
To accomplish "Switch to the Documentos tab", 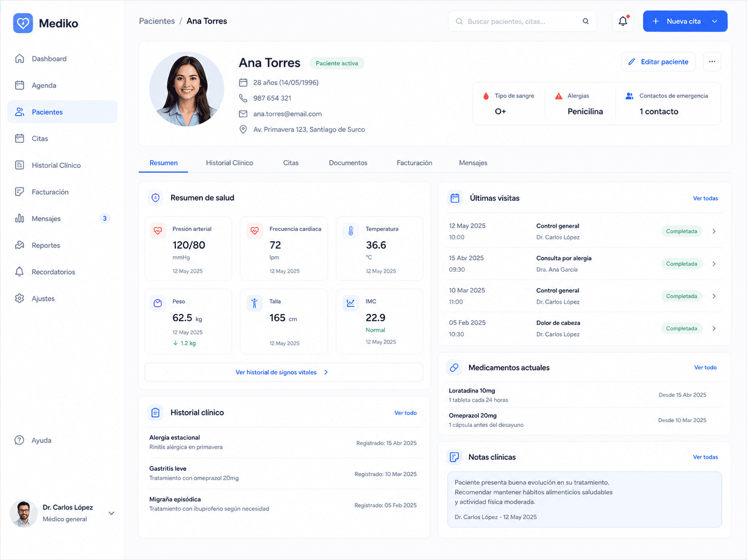I will (x=348, y=163).
